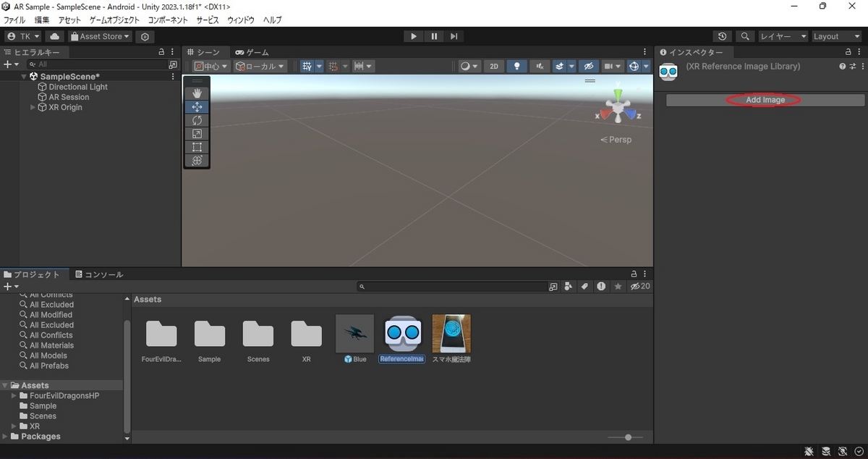Toggle Hierarchy panel lock
The width and height of the screenshot is (868, 459).
click(x=161, y=52)
